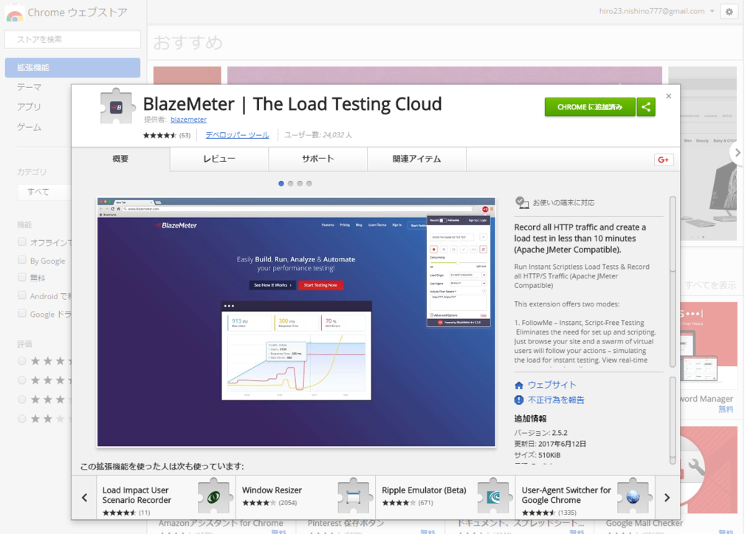Image resolution: width=756 pixels, height=534 pixels.
Task: Click the BlazeMeter screenshot preview image
Action: point(296,322)
